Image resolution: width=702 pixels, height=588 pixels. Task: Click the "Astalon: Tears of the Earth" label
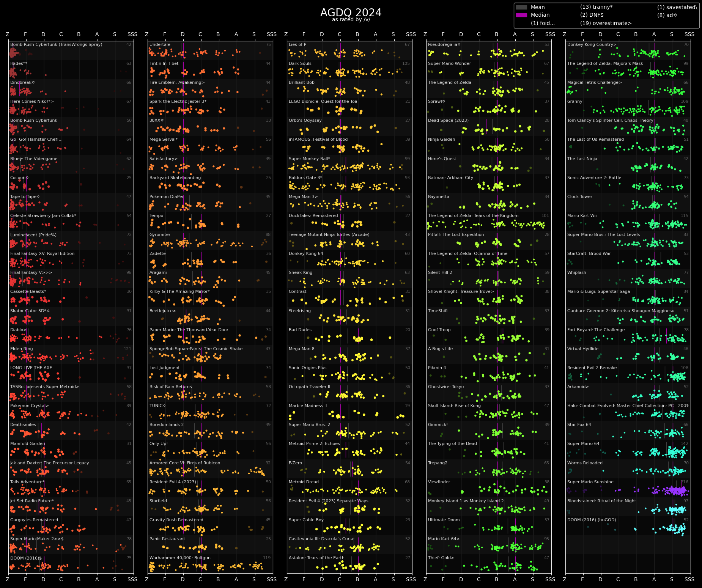[x=316, y=558]
